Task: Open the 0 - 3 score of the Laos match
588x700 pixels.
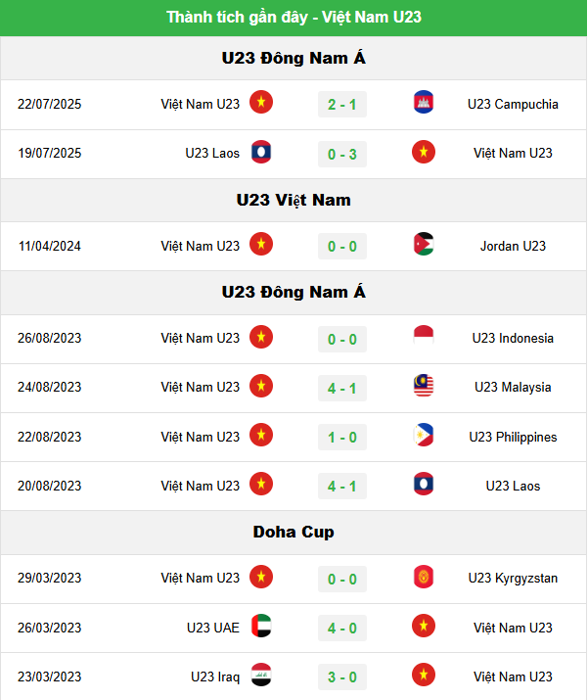Action: (342, 155)
